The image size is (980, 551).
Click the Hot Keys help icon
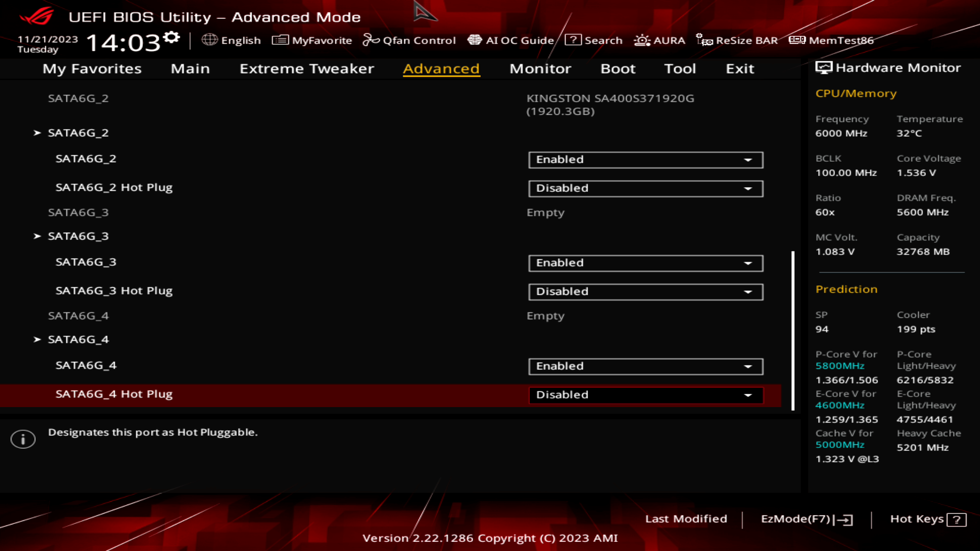point(957,520)
